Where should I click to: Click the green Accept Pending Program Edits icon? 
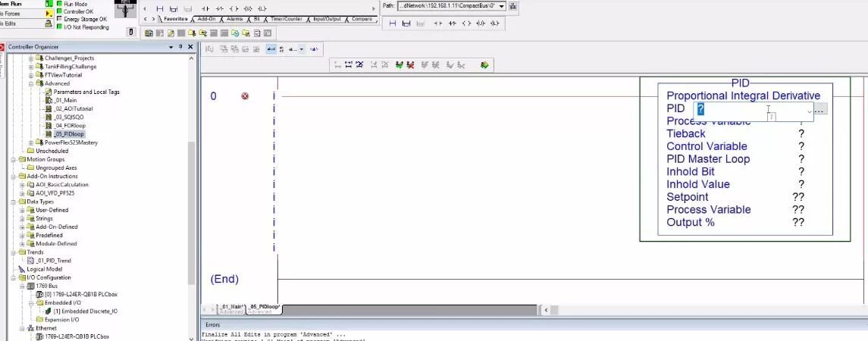(x=400, y=65)
